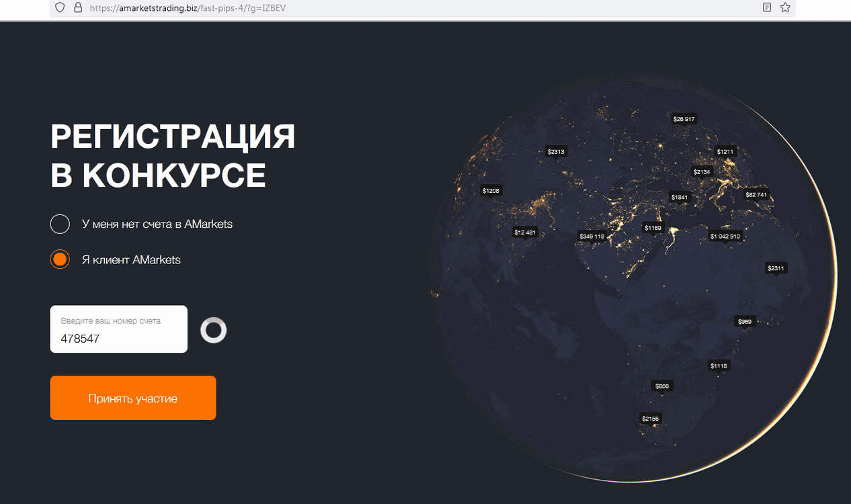Click the $2156 map label
This screenshot has height=504, width=851.
[651, 419]
